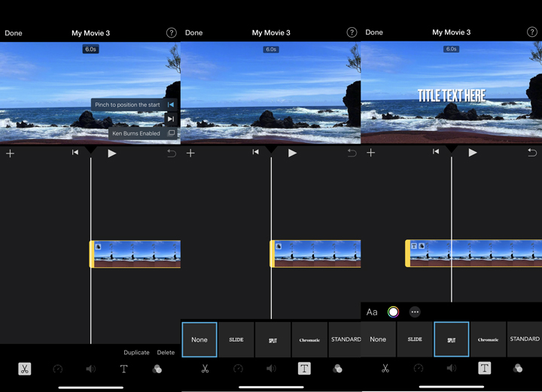Choose SPLIT title style in middle screen
542x392 pixels.
273,339
